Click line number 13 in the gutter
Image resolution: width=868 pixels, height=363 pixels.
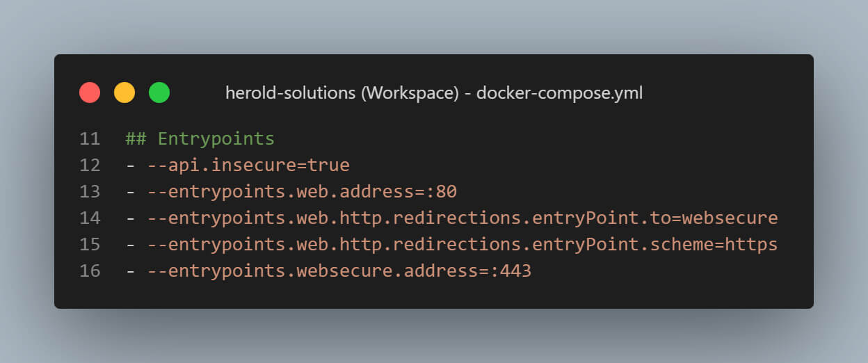click(x=90, y=191)
